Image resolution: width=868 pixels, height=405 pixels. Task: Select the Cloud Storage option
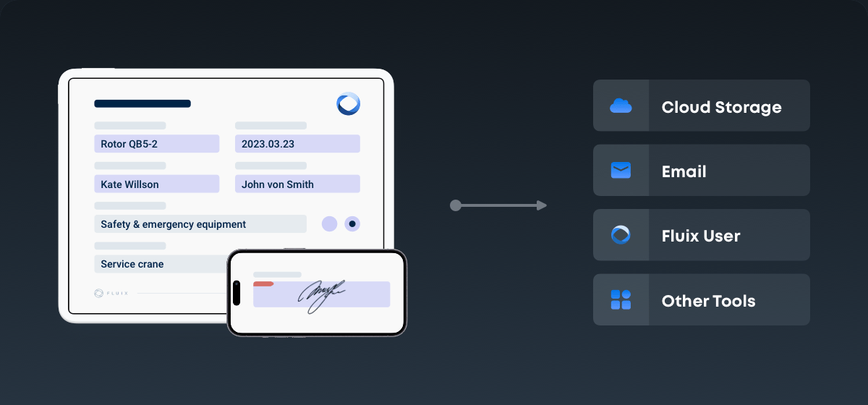(701, 106)
